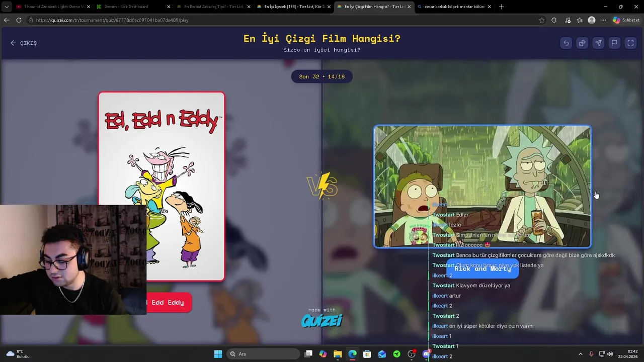Open the browser extensions icon

554,20
